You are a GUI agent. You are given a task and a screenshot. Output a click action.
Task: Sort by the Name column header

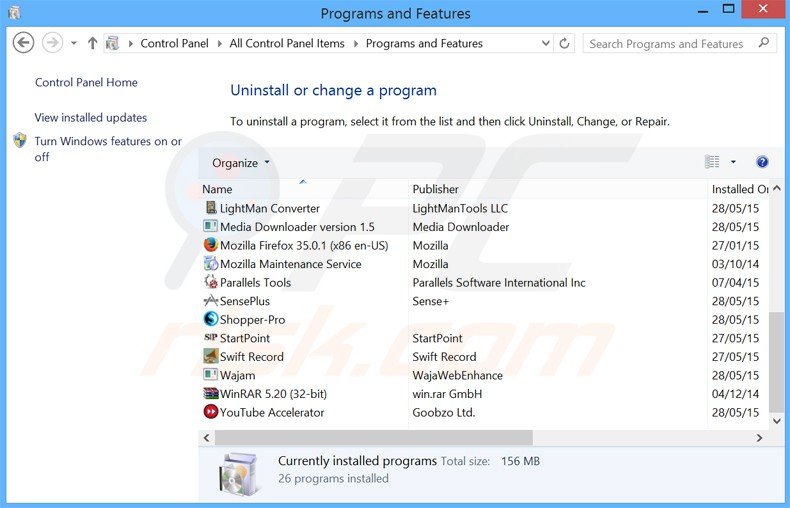click(x=217, y=189)
